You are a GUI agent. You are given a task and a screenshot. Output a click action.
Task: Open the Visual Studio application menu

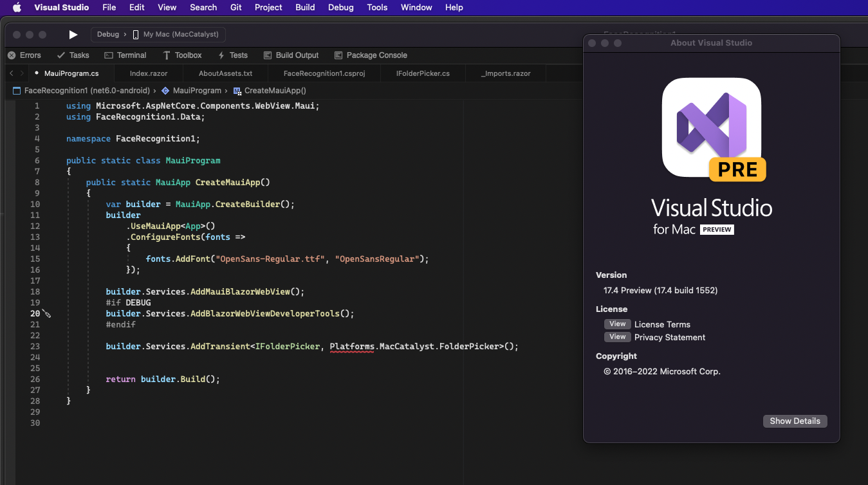(x=62, y=8)
